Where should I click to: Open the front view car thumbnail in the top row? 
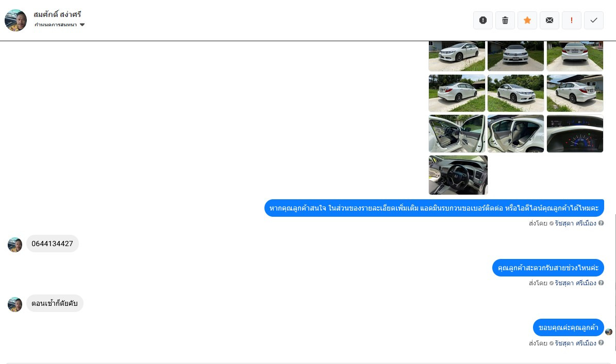[x=516, y=56]
